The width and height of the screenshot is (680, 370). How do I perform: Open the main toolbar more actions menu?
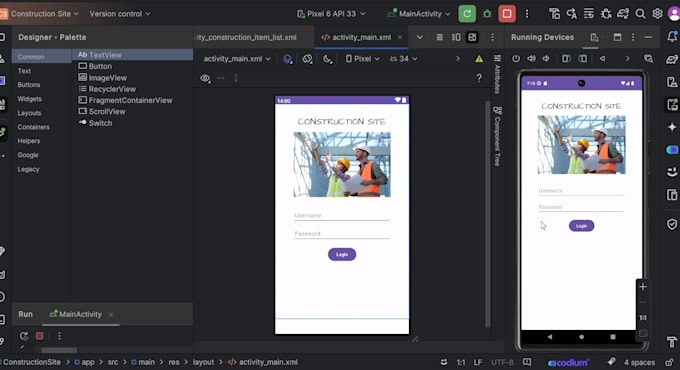click(527, 14)
